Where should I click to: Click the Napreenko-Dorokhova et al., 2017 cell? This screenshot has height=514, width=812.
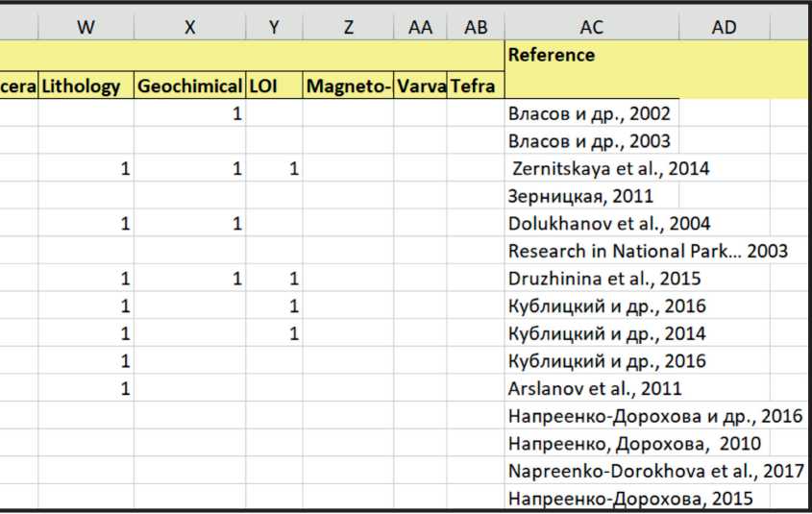coord(655,471)
